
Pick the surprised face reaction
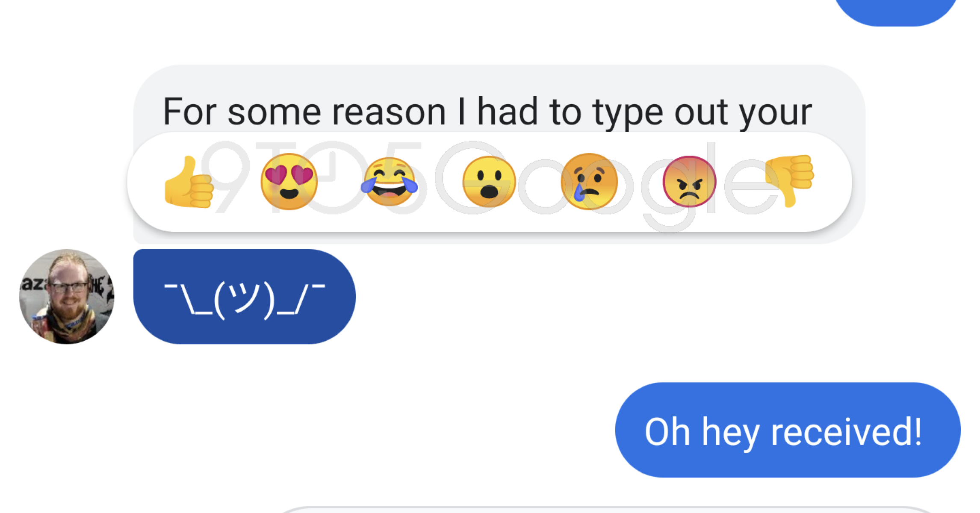pos(489,182)
